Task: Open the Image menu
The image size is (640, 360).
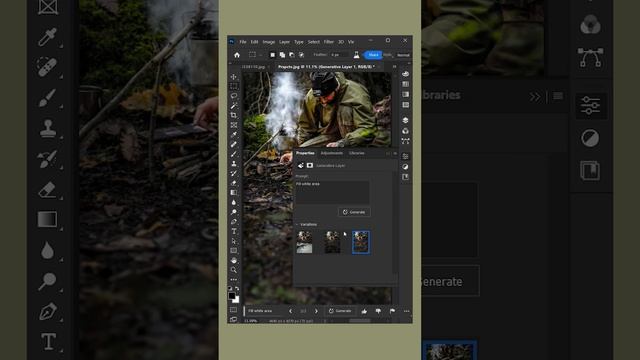Action: click(269, 42)
